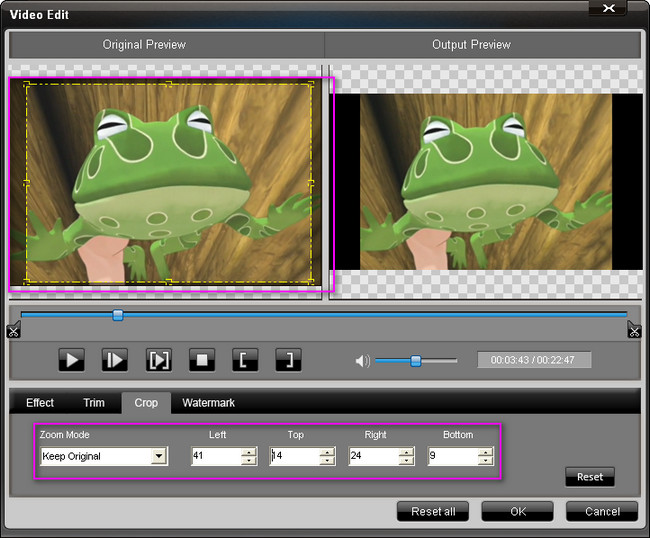Image resolution: width=650 pixels, height=538 pixels.
Task: Click the 00:03:43 / 00:22:47 time display
Action: click(x=534, y=360)
